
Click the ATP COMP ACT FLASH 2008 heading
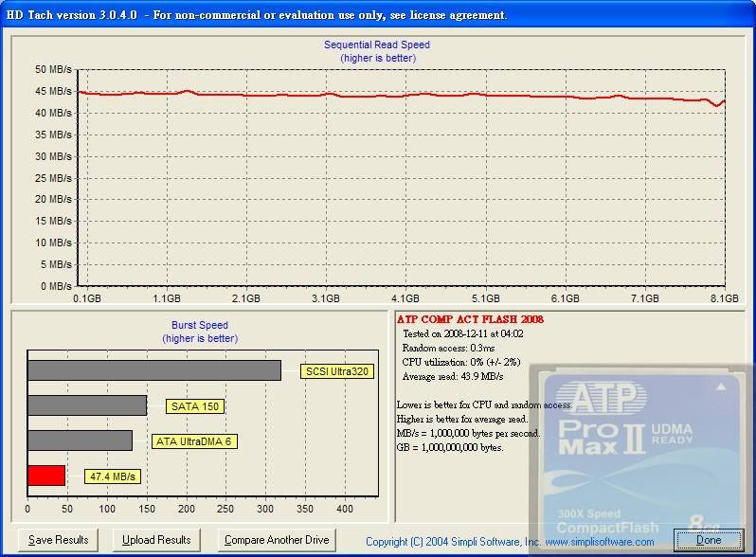point(470,319)
